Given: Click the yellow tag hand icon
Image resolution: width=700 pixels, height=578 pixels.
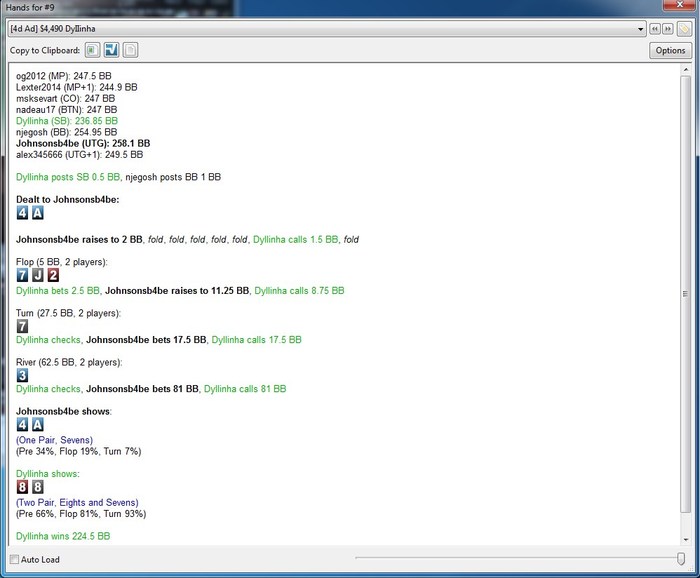Looking at the screenshot, I should point(683,29).
